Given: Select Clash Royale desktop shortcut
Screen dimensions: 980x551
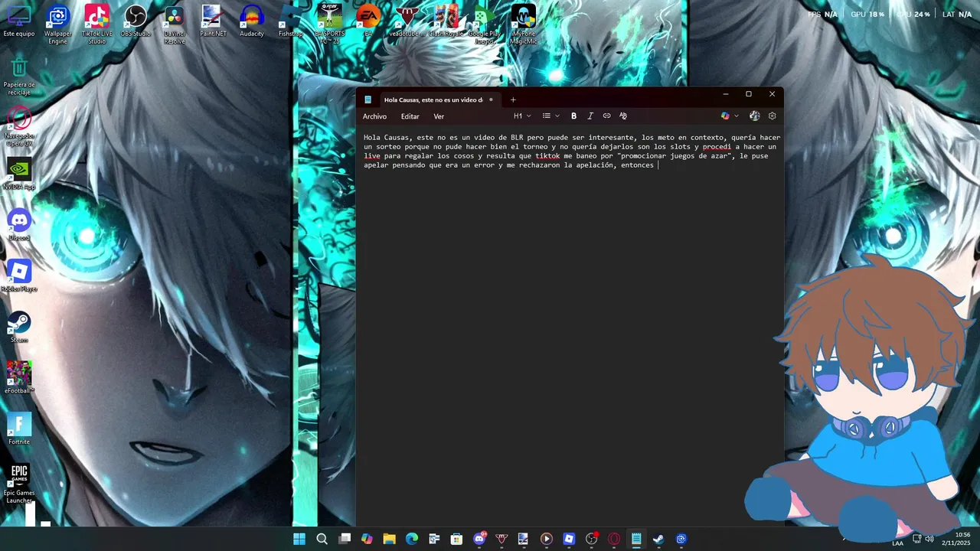Looking at the screenshot, I should pos(446,21).
